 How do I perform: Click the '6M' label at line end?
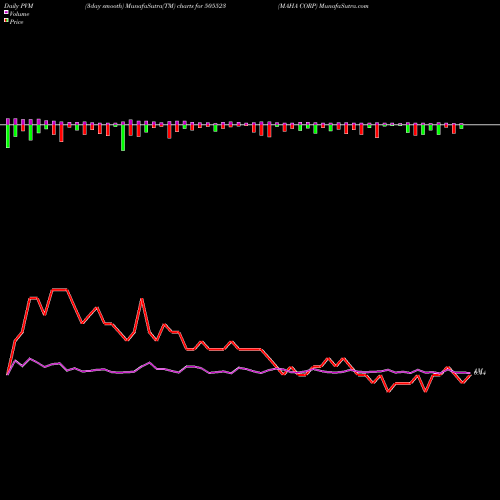(x=479, y=372)
